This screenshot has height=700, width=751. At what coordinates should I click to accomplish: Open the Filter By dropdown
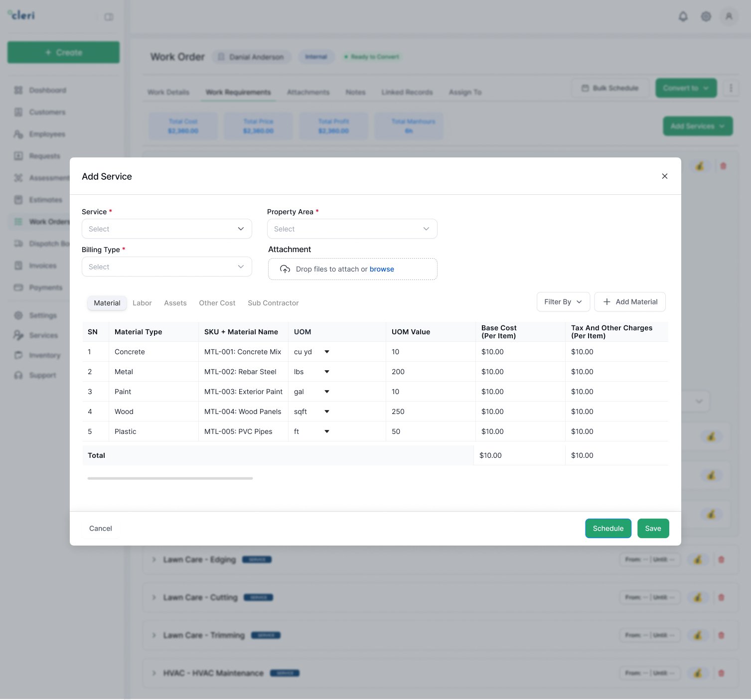563,301
